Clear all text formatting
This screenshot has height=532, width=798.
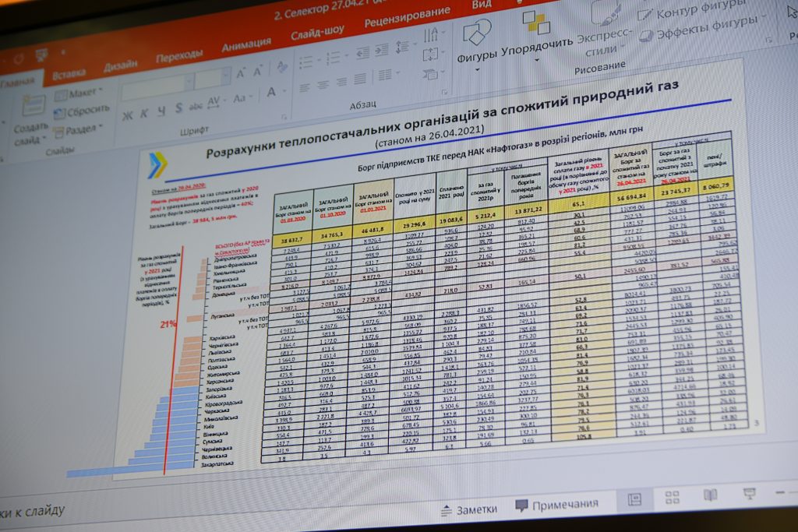pyautogui.click(x=281, y=67)
